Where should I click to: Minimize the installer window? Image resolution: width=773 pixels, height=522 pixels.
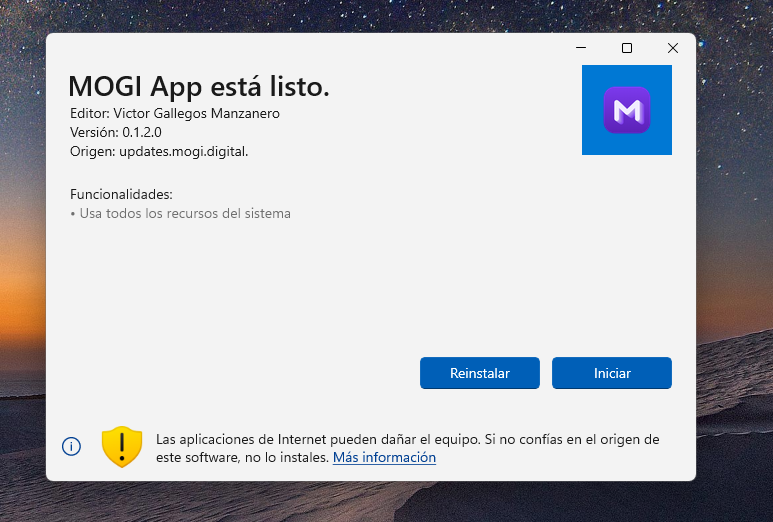click(x=581, y=48)
